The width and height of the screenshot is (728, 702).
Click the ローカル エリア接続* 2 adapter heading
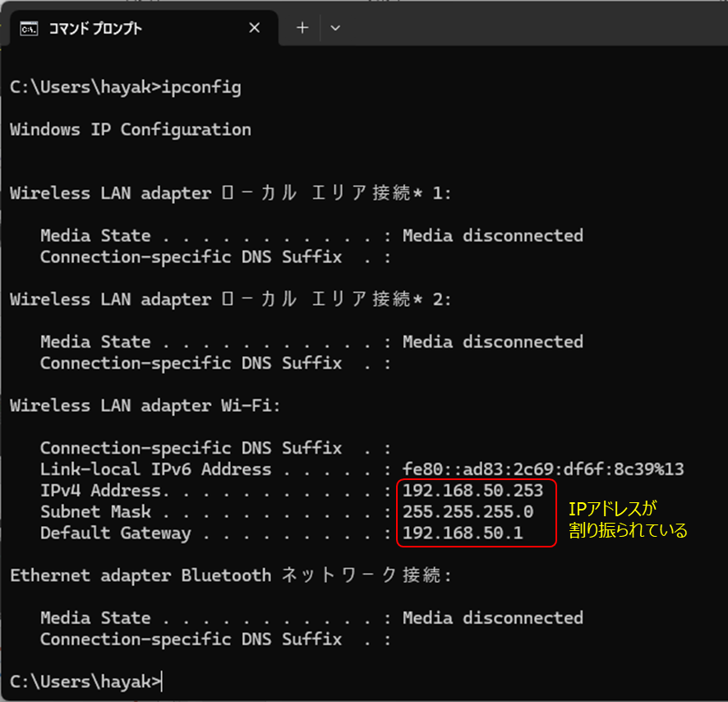[231, 300]
